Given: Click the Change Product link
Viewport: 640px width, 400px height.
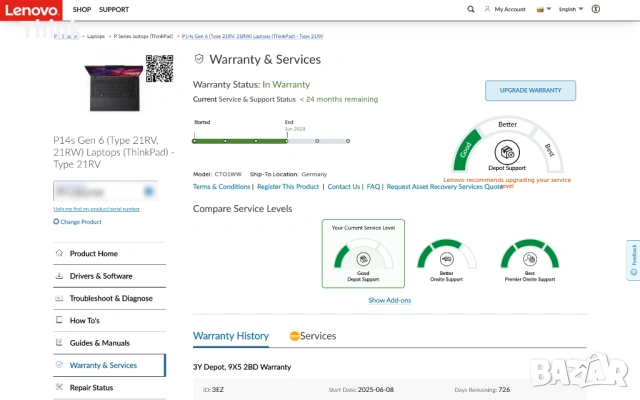Looking at the screenshot, I should click(x=81, y=222).
